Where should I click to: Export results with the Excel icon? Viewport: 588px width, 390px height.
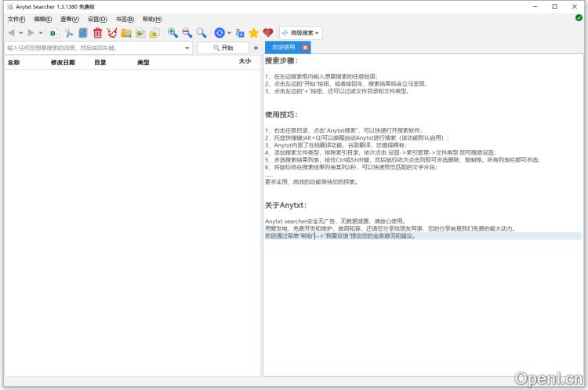54,33
